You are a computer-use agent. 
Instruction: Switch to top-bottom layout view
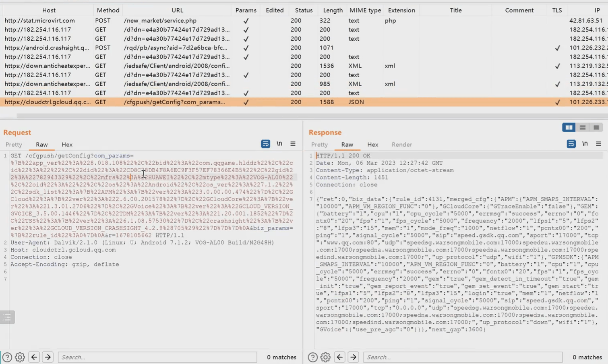click(x=583, y=127)
